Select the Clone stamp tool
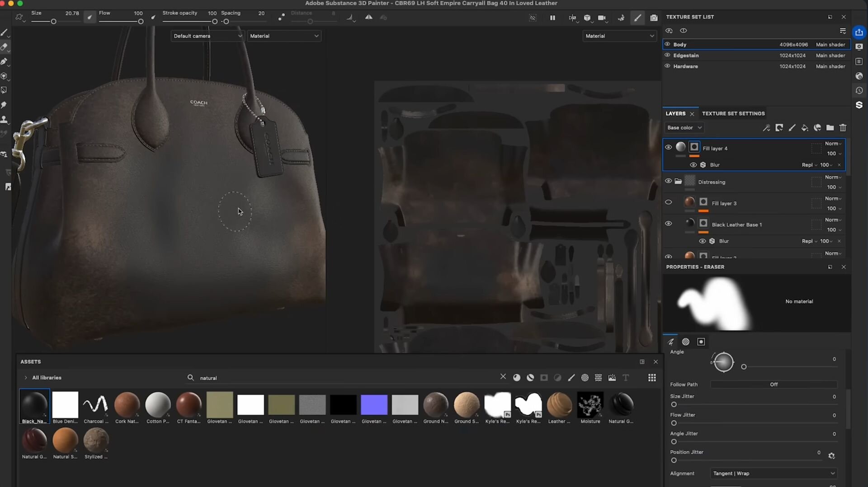This screenshot has width=868, height=487. coord(4,120)
